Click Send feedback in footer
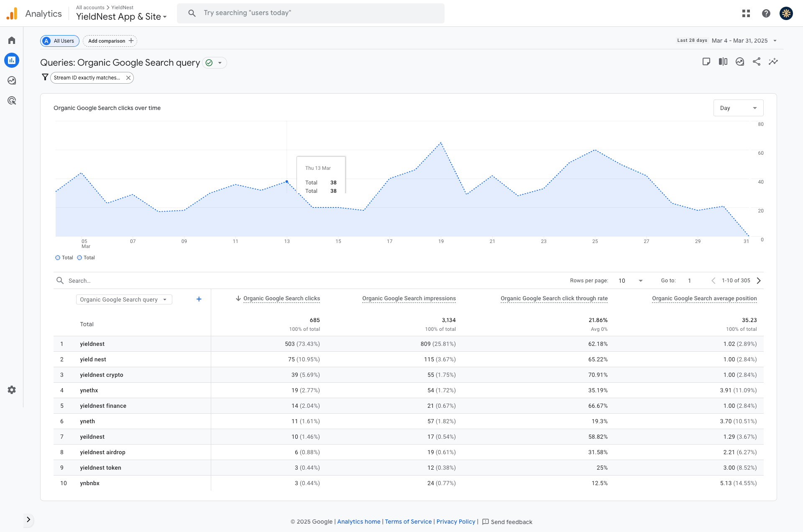The image size is (803, 532). point(507,522)
